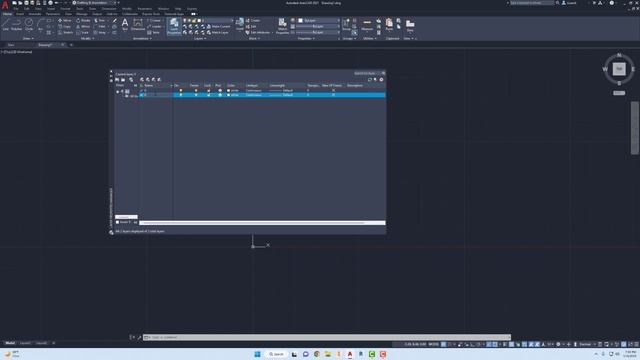Expand the Draw panel flyout
The height and width of the screenshot is (360, 640).
pos(28,38)
